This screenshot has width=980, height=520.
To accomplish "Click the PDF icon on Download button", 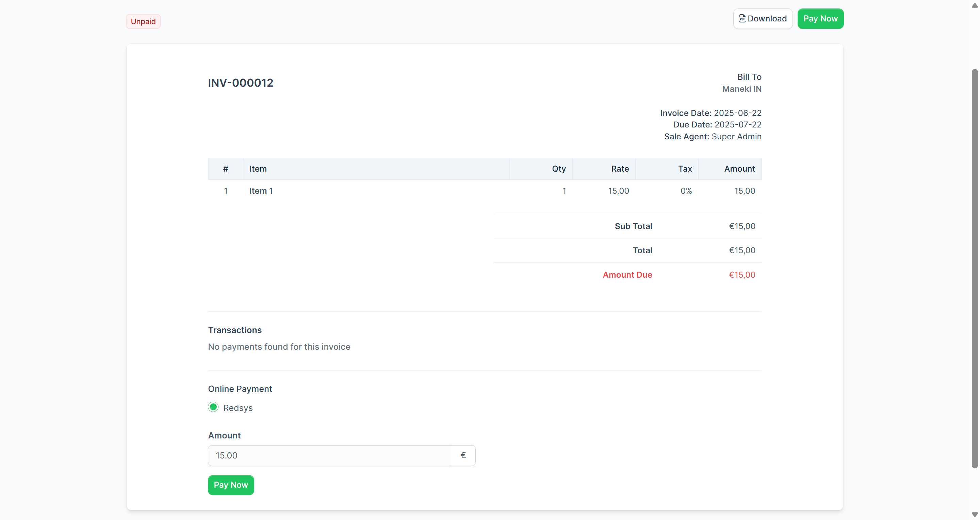I will point(742,19).
